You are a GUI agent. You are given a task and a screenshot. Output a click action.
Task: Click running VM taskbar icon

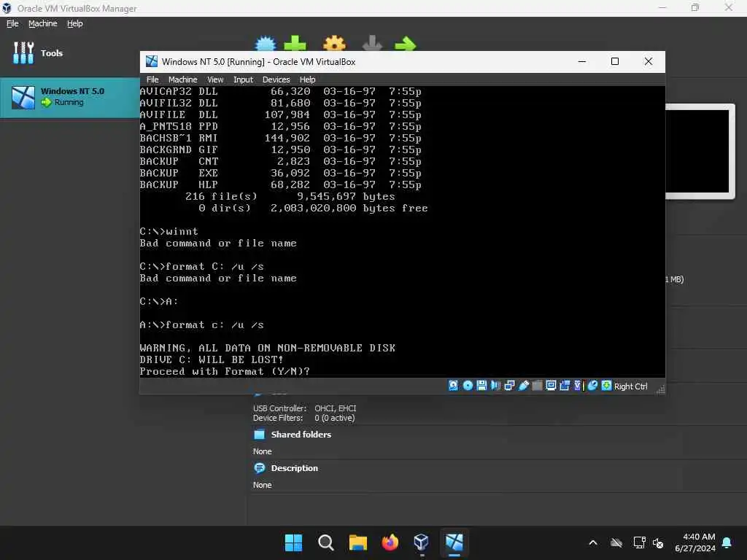tap(454, 542)
